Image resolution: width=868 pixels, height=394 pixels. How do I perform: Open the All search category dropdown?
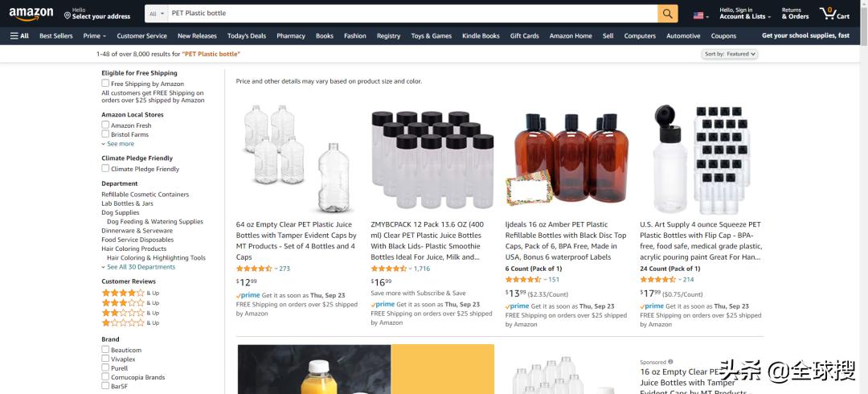click(157, 14)
